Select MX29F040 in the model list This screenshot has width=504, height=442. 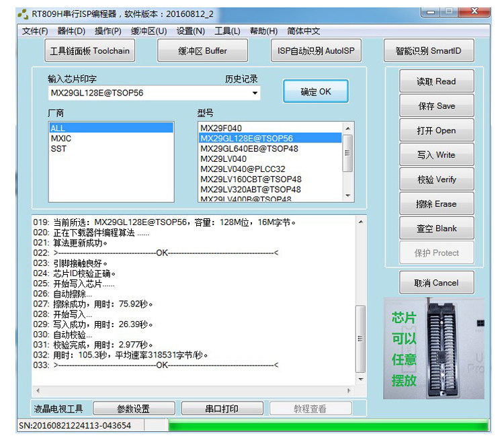click(270, 128)
